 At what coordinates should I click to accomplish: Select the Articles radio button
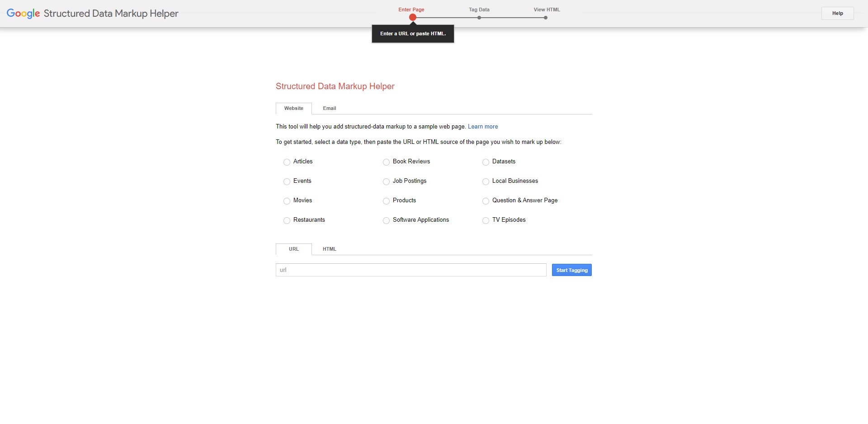click(287, 162)
